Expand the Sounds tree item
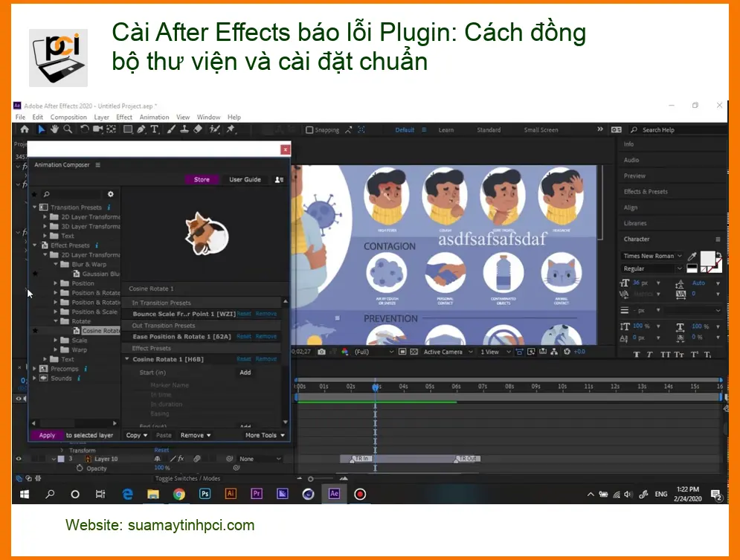Screen dimensions: 740x560 click(34, 378)
